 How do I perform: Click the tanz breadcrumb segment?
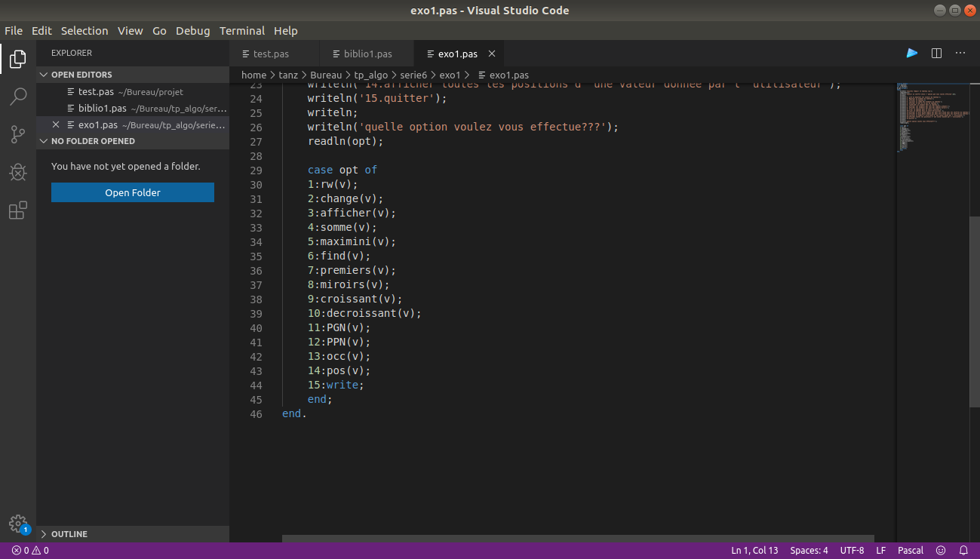(x=288, y=75)
